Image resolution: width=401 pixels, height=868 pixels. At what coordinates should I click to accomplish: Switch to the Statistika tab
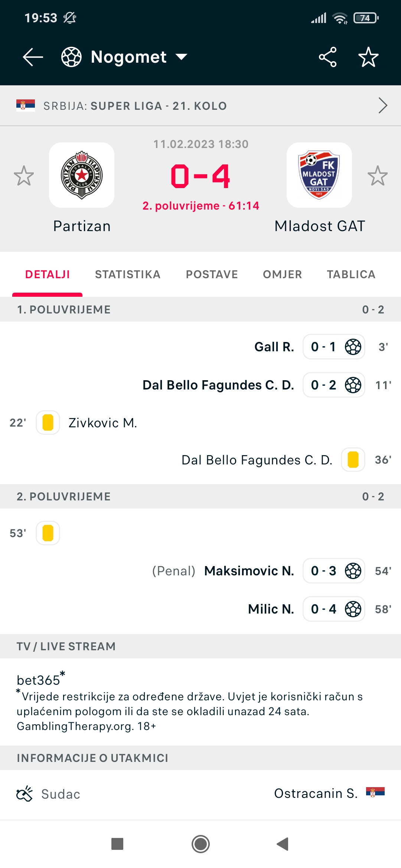[x=128, y=274]
